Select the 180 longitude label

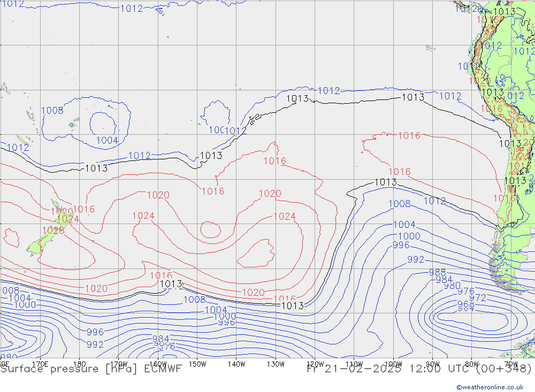click(80, 364)
